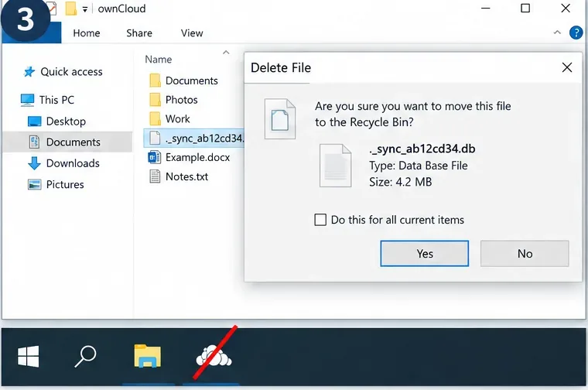Click the ._sync_ab12cd34 file icon in list

click(155, 138)
